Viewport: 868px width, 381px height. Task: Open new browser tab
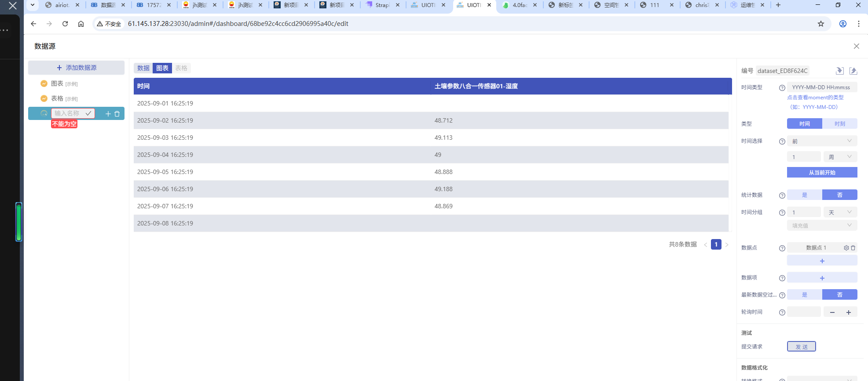(x=778, y=5)
